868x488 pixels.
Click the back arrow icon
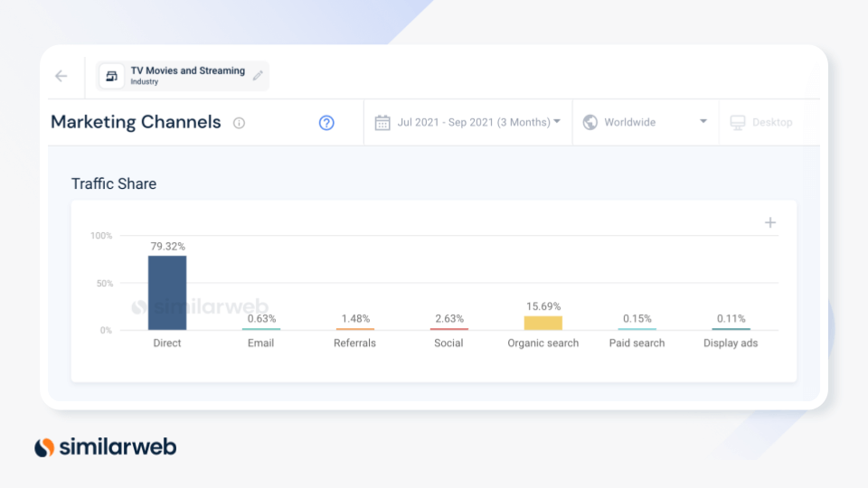[x=61, y=76]
